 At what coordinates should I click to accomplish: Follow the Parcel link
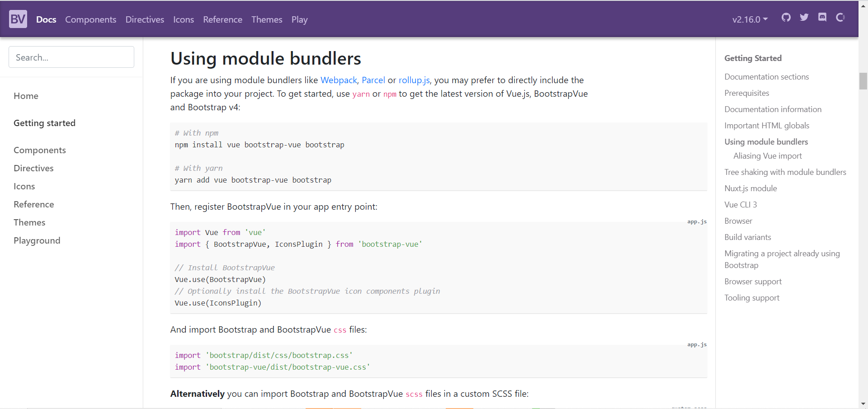pos(373,80)
